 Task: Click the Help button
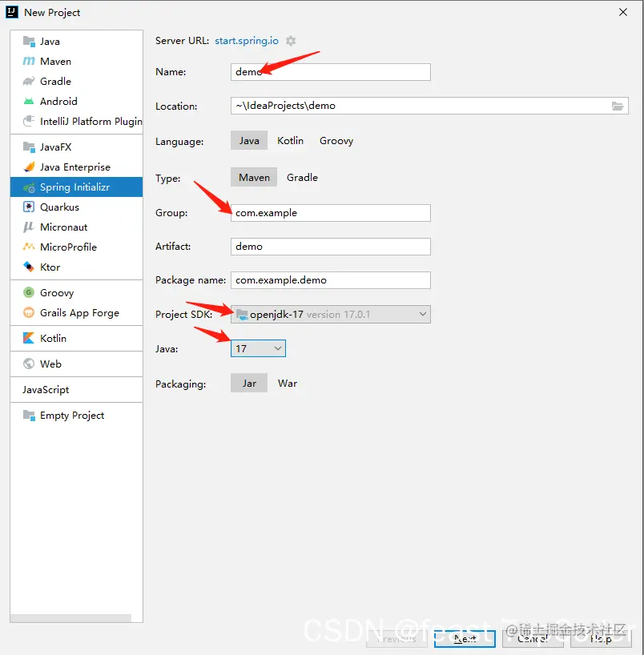click(601, 639)
